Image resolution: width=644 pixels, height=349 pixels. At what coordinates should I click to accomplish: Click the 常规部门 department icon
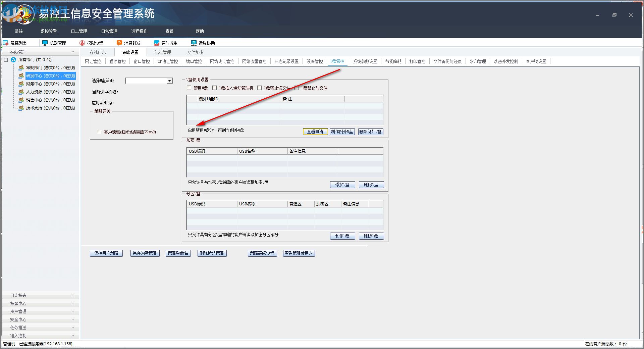(21, 68)
